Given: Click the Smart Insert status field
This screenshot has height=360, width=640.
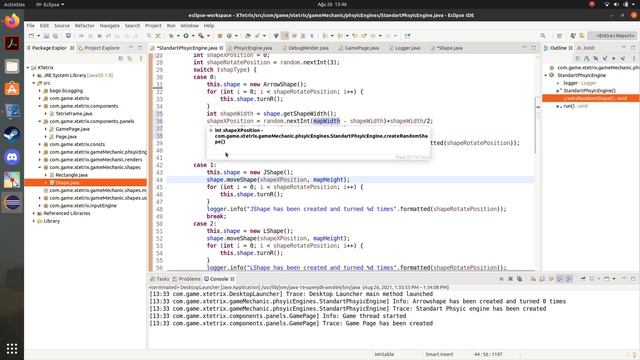Looking at the screenshot, I should [x=439, y=354].
